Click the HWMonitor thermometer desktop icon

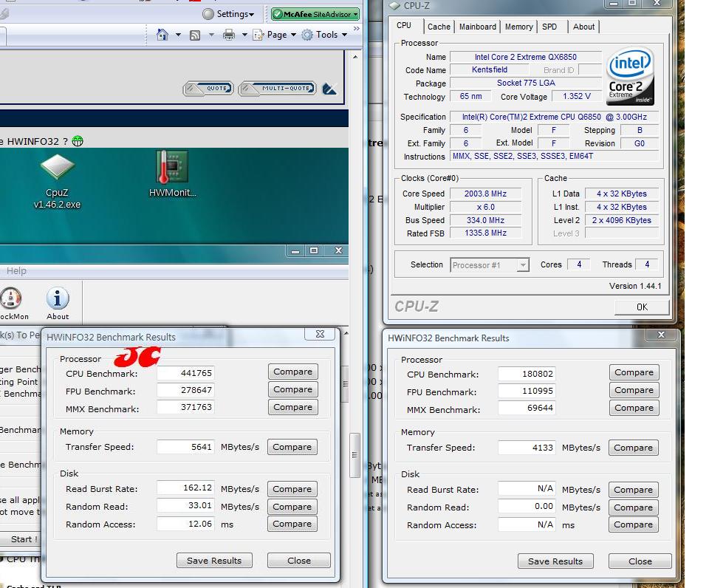click(172, 174)
